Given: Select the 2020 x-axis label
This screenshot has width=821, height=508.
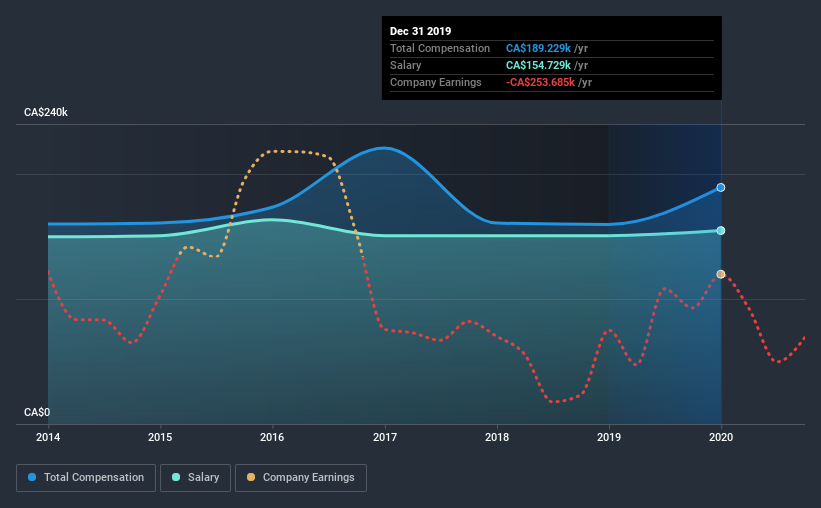Looking at the screenshot, I should [x=721, y=437].
